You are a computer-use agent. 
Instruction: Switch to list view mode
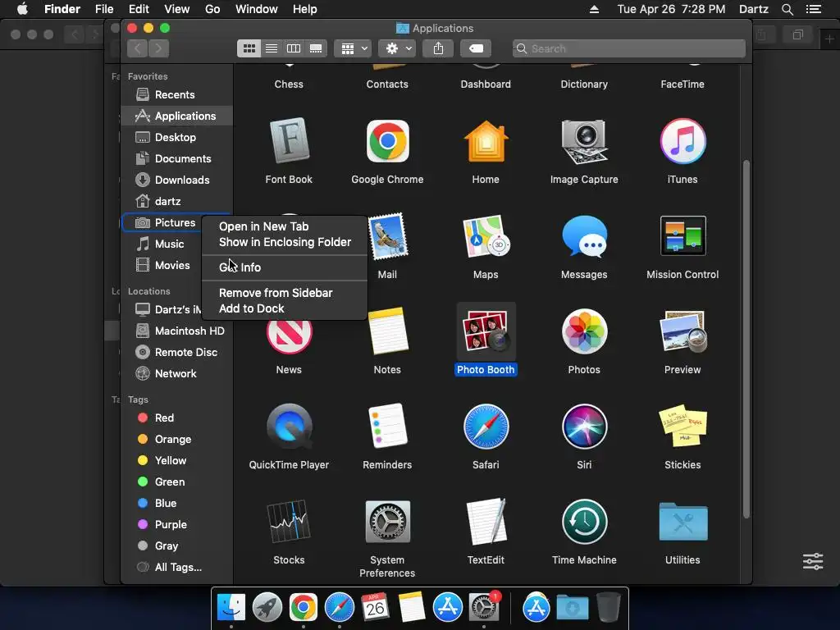(x=272, y=48)
